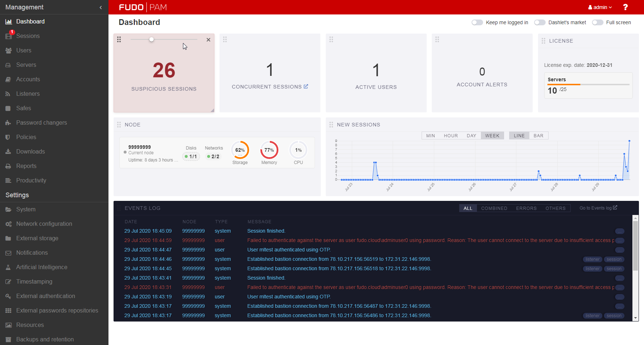Switch New Sessions chart to LINE
This screenshot has width=644, height=345.
click(519, 136)
